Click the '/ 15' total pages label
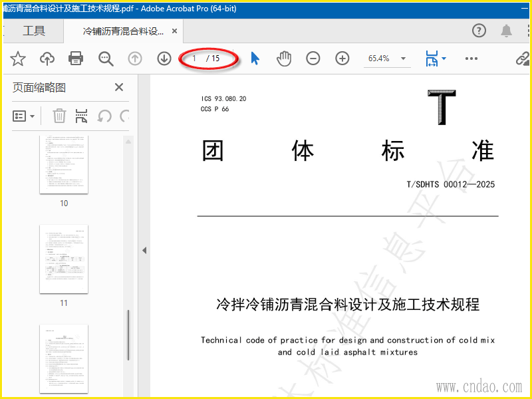 (213, 59)
